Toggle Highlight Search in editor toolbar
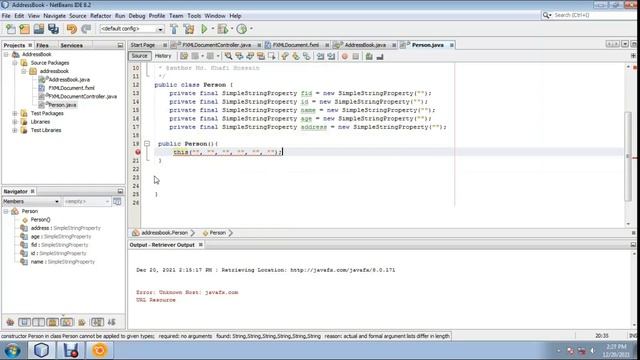 click(x=261, y=56)
